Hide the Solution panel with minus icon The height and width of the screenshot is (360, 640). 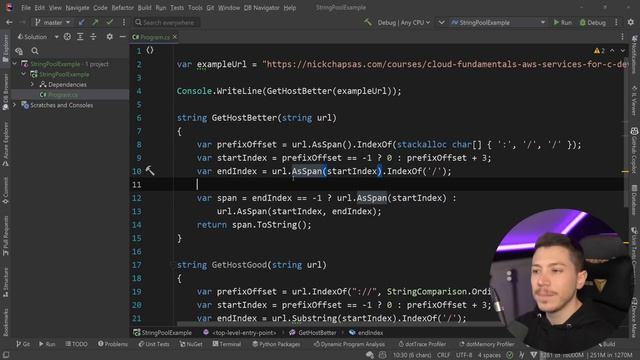coord(122,37)
